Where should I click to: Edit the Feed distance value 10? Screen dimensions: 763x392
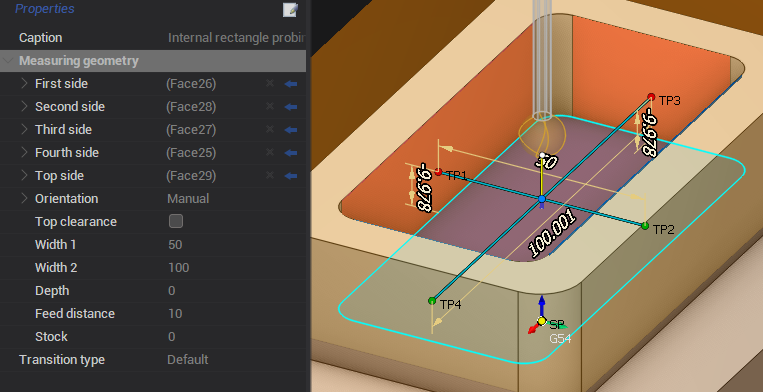coord(175,314)
